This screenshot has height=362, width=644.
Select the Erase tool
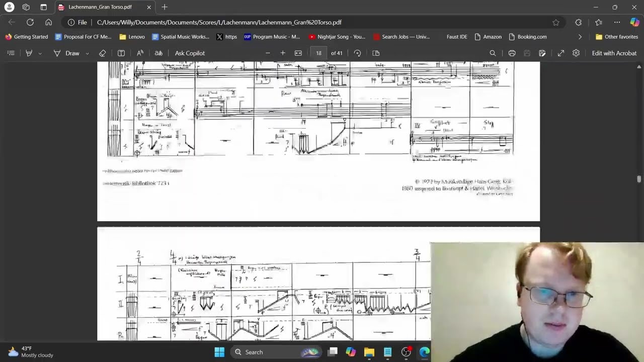coord(103,53)
